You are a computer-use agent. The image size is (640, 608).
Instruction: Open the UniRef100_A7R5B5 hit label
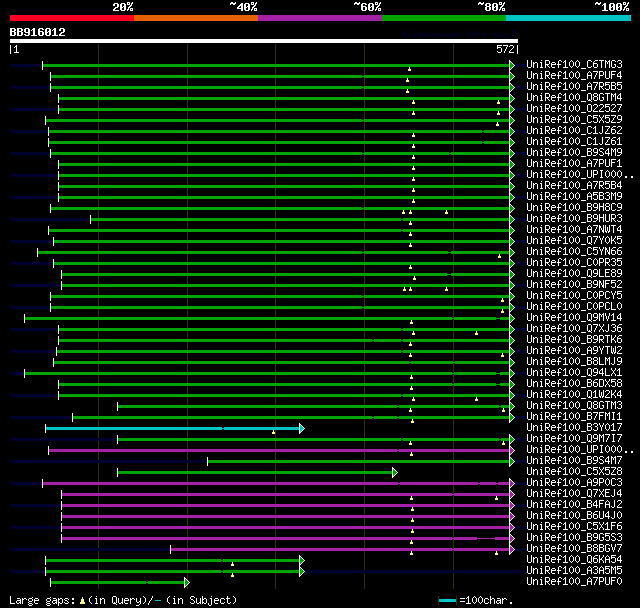(x=574, y=87)
